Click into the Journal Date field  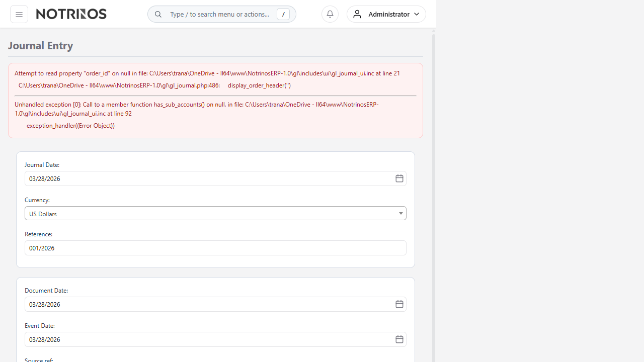click(206, 178)
